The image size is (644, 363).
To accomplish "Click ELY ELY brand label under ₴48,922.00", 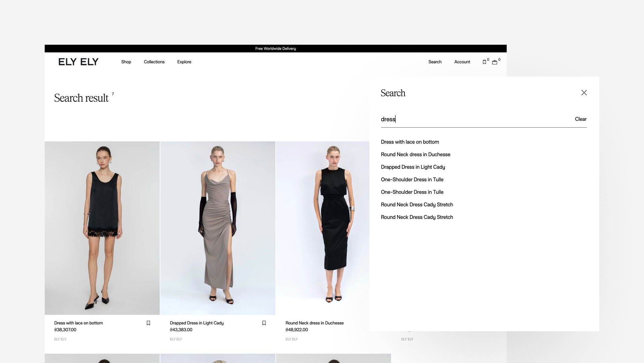I will coord(291,339).
